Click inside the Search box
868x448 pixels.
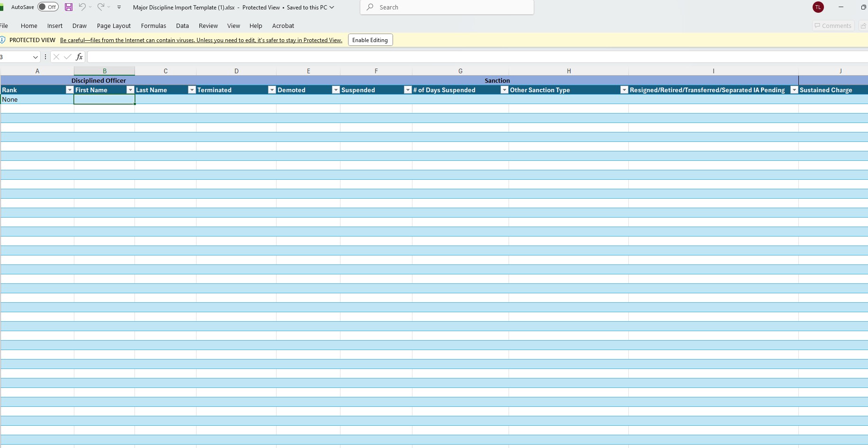click(x=447, y=7)
